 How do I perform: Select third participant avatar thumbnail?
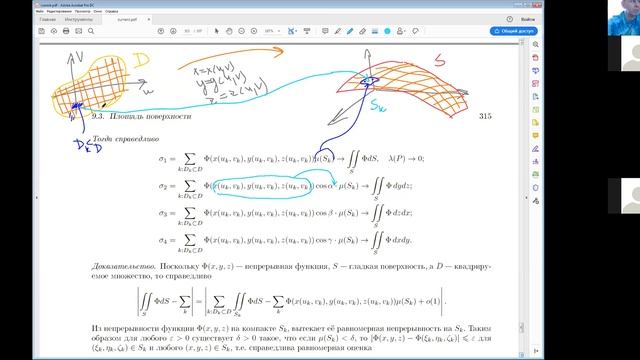624,196
